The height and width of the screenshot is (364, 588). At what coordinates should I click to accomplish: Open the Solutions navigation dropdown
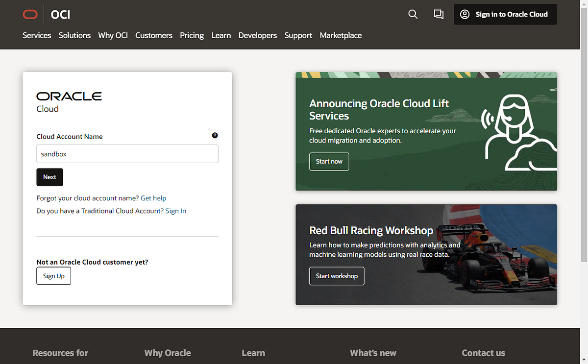tap(74, 35)
